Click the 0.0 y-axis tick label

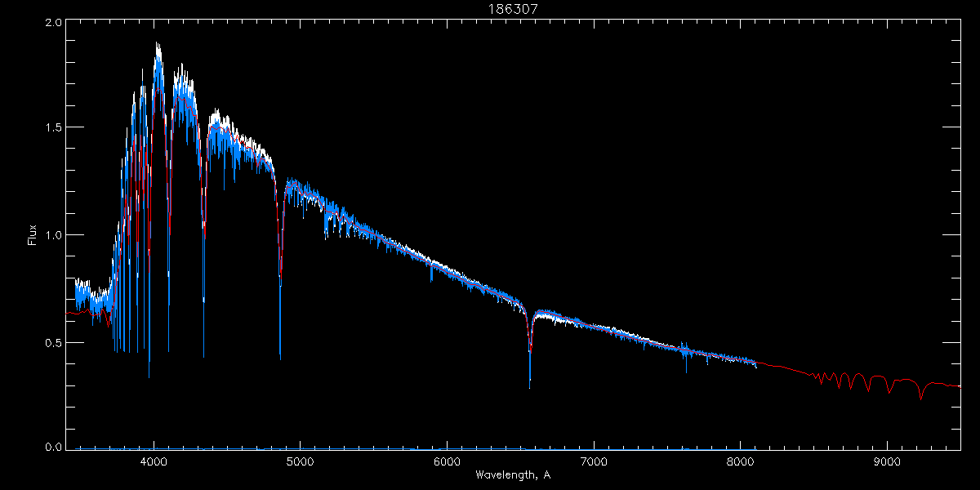(53, 448)
